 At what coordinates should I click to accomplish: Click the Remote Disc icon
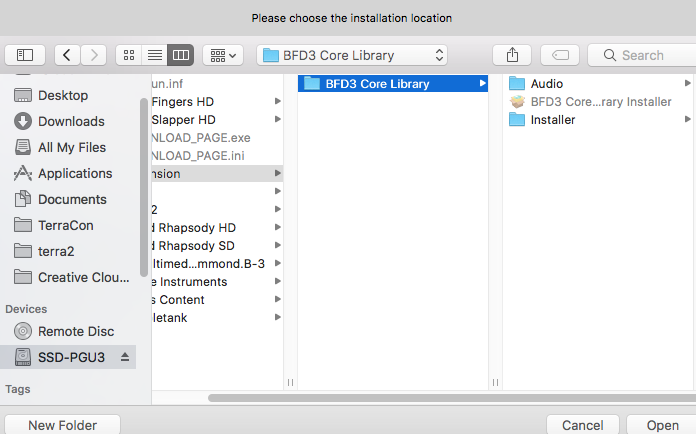(23, 331)
